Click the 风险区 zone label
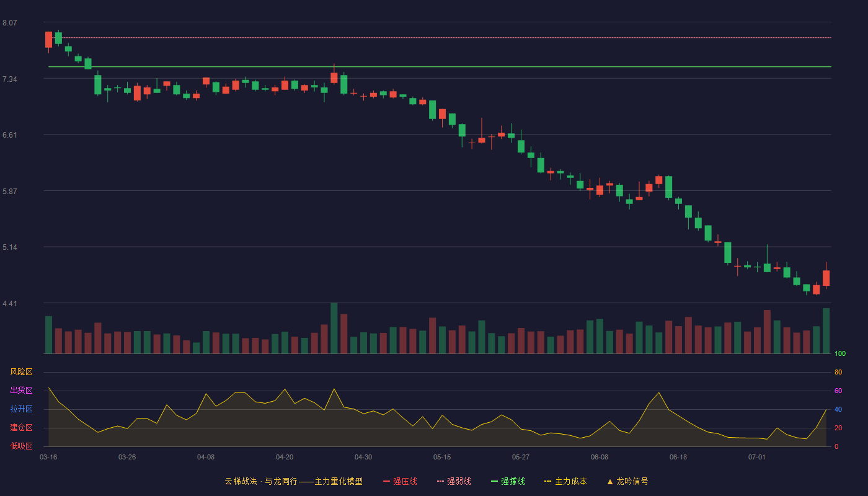 pyautogui.click(x=21, y=372)
